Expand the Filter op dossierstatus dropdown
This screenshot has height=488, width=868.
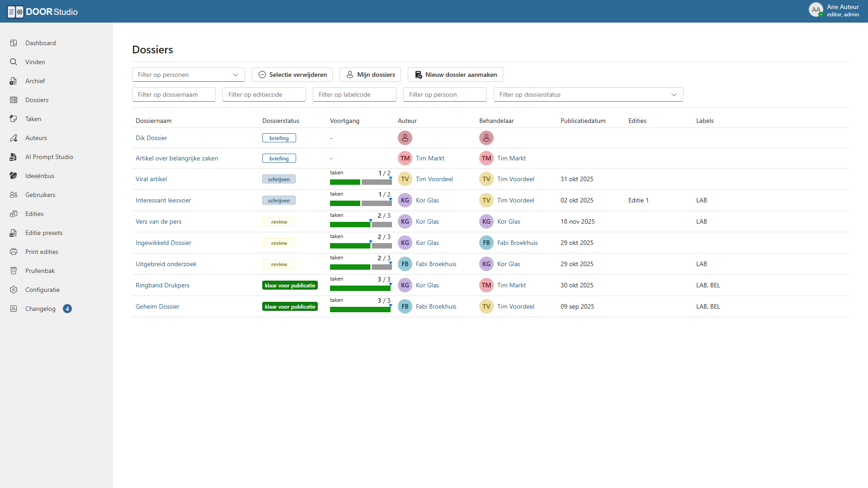pos(588,94)
